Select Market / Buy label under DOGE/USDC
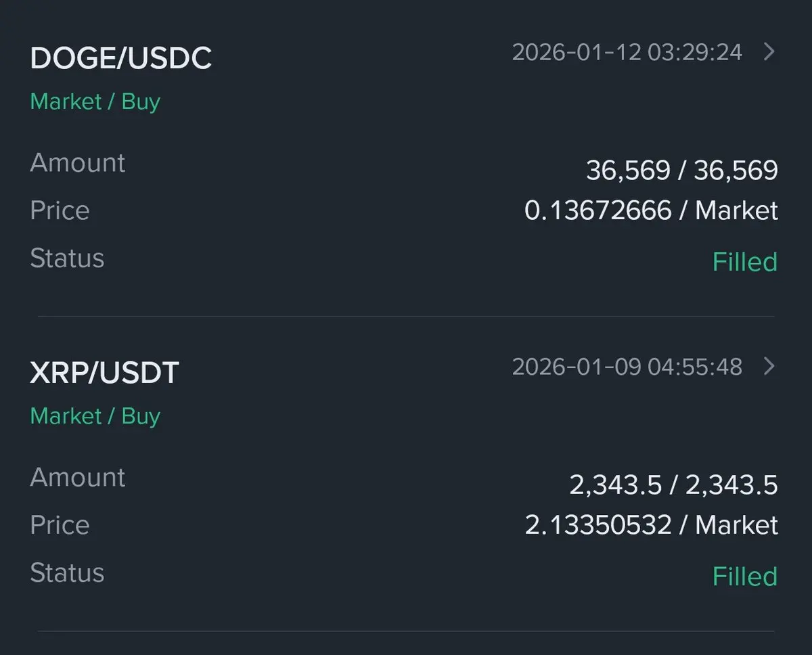The image size is (812, 655). click(x=95, y=101)
